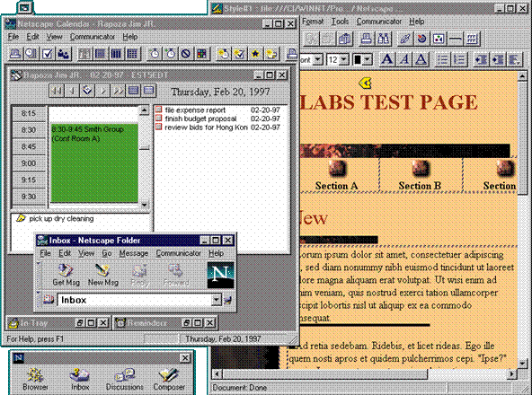Go to next day in agenda window
This screenshot has width=532, height=395.
(102, 91)
